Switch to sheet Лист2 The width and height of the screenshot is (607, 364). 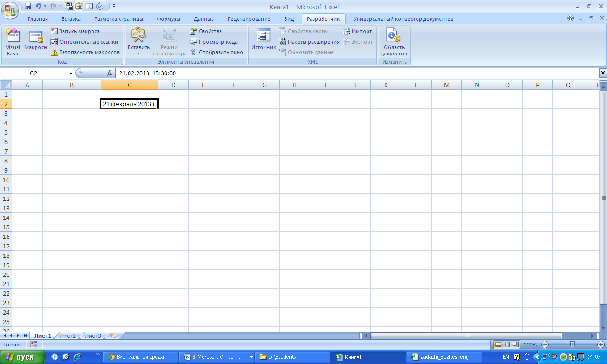click(67, 336)
